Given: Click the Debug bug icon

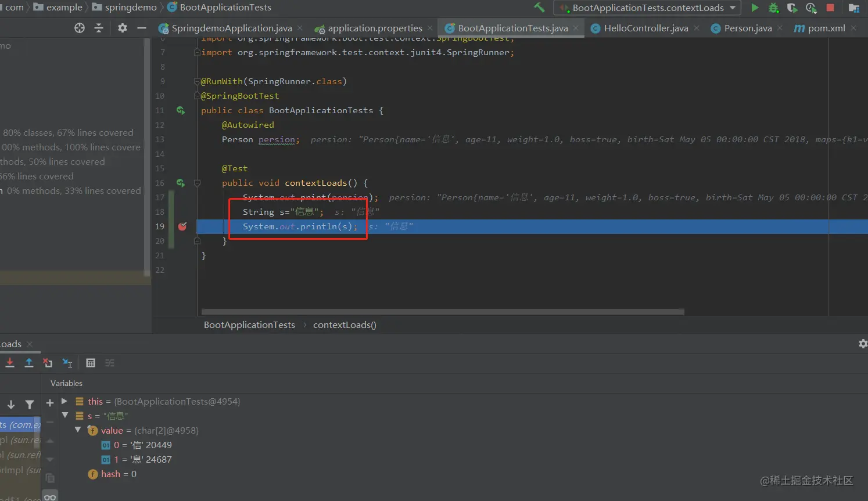Looking at the screenshot, I should pyautogui.click(x=773, y=8).
